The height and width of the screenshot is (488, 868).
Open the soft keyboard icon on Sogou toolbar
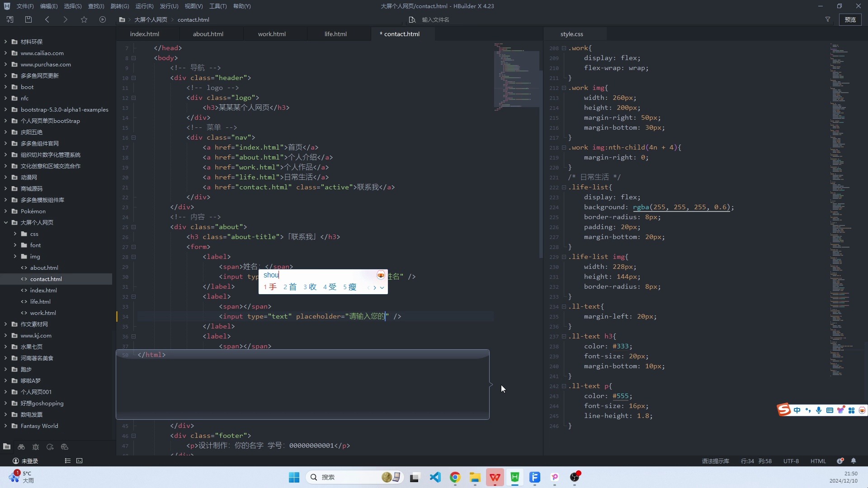[830, 410]
